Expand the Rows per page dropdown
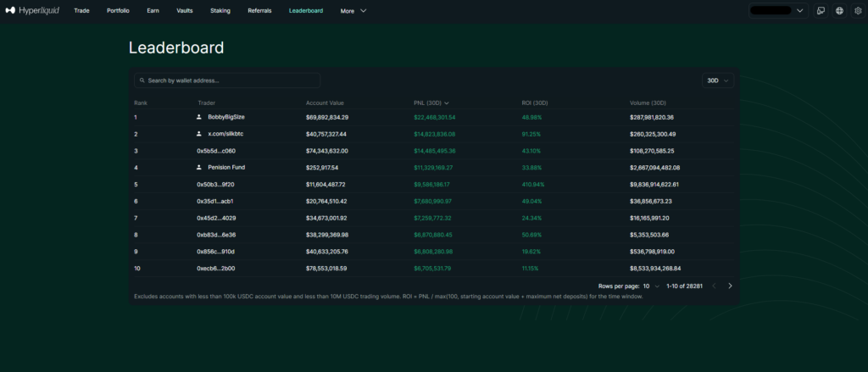This screenshot has height=372, width=868. click(x=649, y=286)
